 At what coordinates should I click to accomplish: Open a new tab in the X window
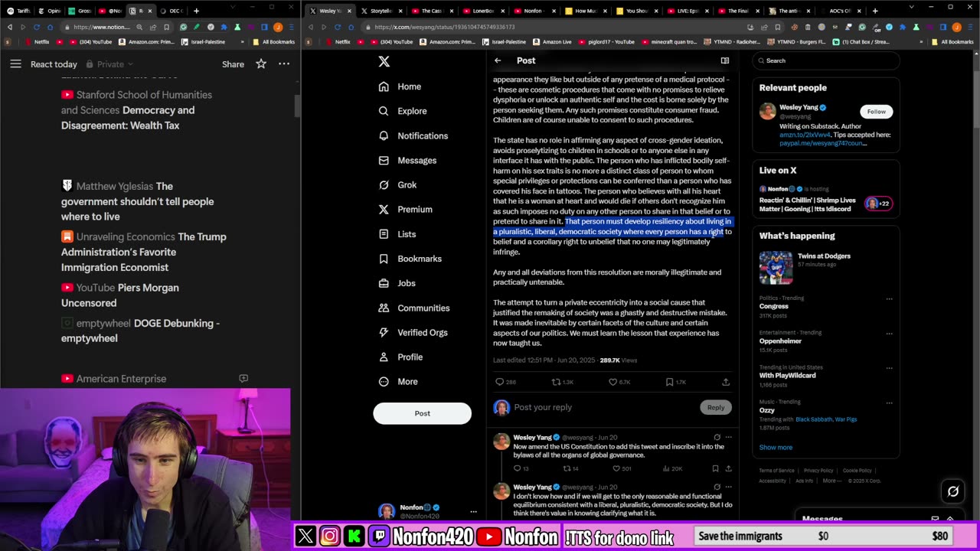click(875, 11)
